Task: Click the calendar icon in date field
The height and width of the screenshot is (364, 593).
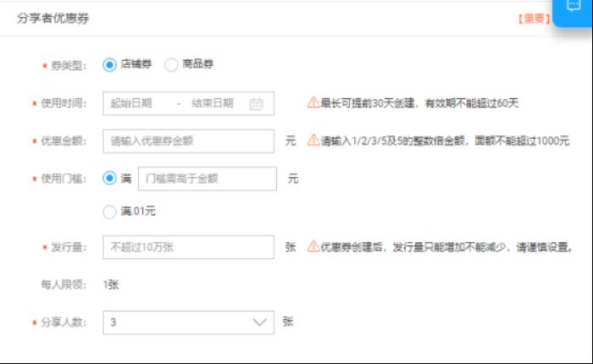Action: (x=257, y=103)
